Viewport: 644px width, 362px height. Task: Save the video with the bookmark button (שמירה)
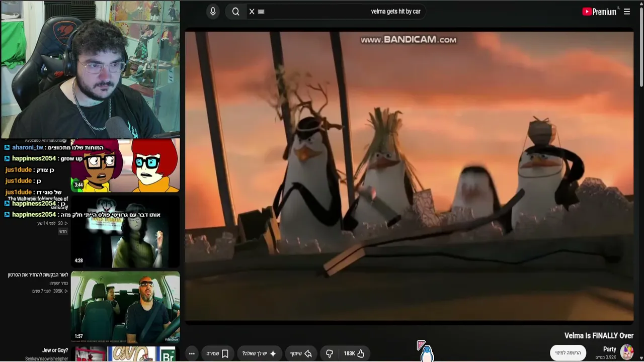tap(218, 353)
